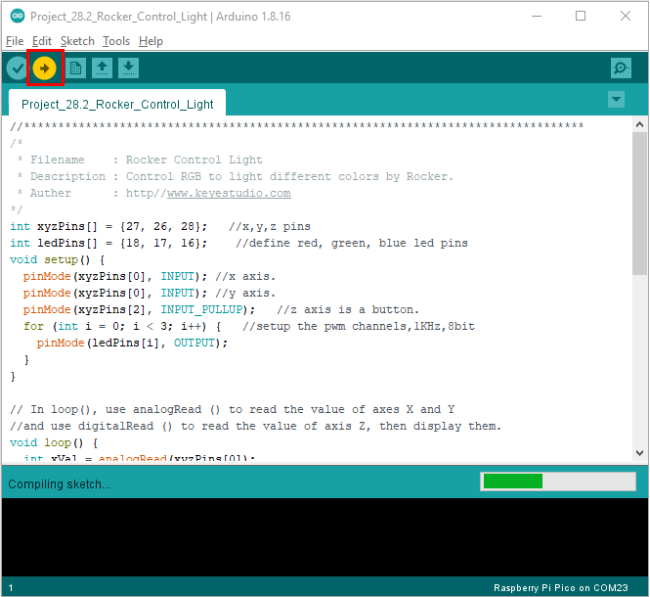Click the '* Description' comment line
Screen dimensions: 650x597
tap(235, 177)
